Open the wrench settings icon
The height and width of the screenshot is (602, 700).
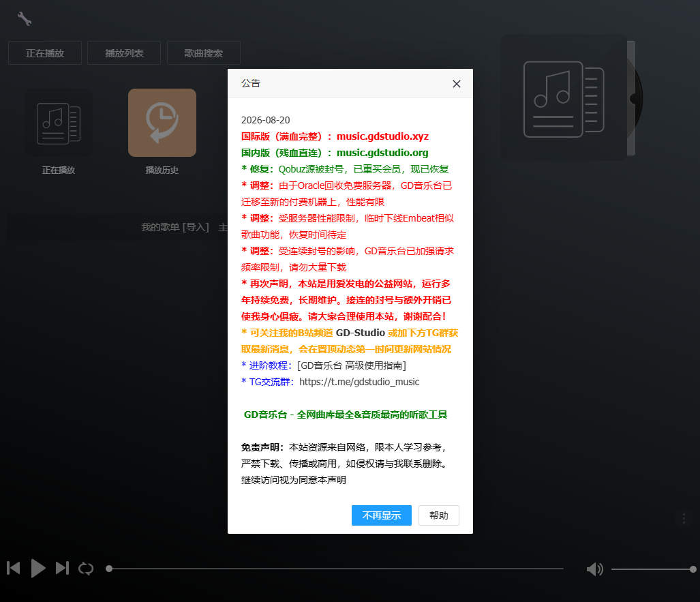click(24, 19)
